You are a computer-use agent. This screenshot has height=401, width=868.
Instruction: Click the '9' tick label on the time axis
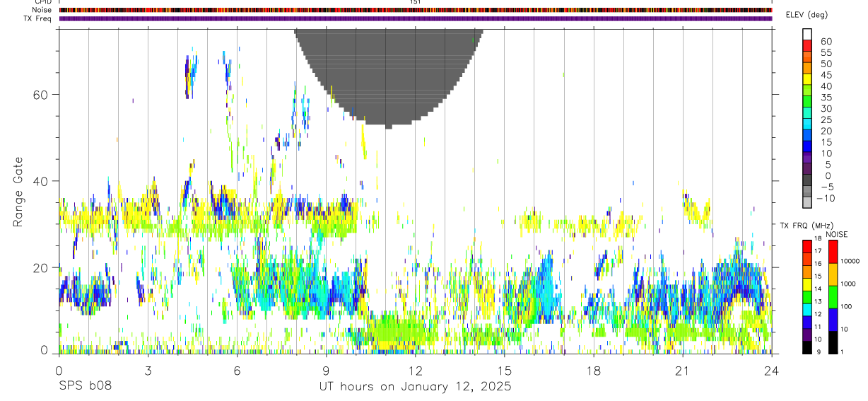326,370
